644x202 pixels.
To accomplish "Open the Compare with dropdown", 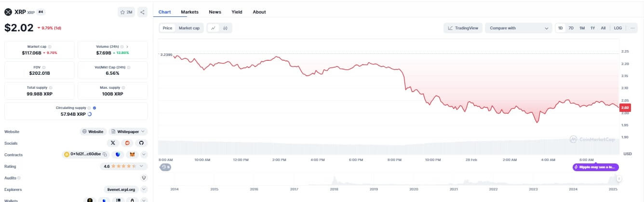I will 518,28.
